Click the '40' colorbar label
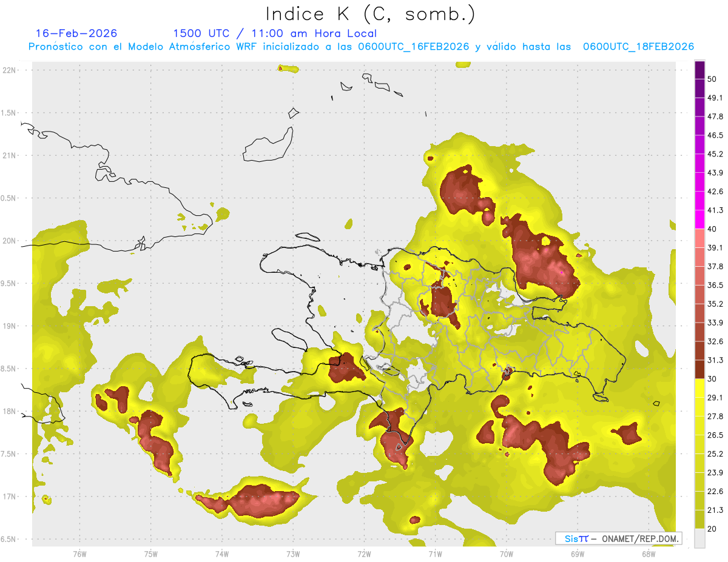This screenshot has height=562, width=728. [712, 229]
